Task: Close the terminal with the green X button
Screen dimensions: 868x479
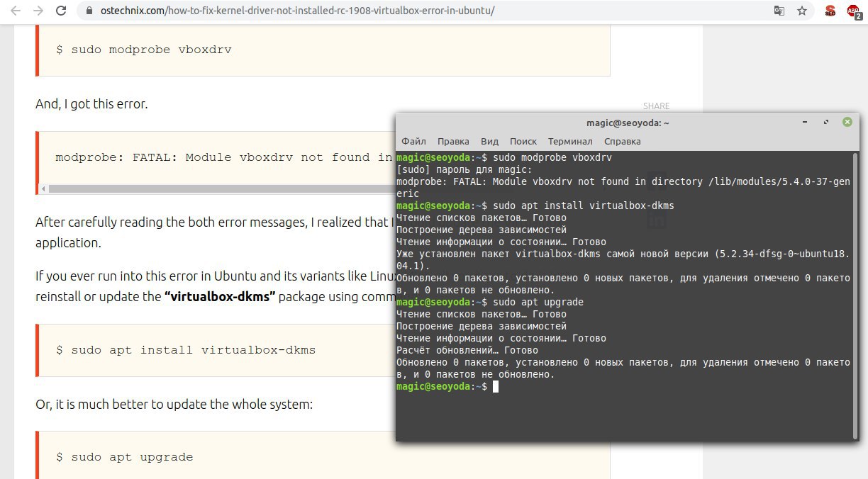Action: pos(847,122)
